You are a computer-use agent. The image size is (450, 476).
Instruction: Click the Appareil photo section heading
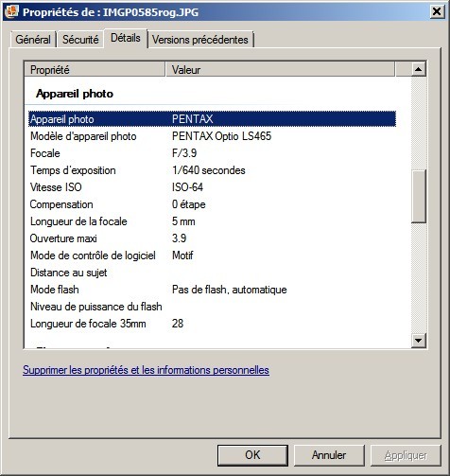pos(75,94)
